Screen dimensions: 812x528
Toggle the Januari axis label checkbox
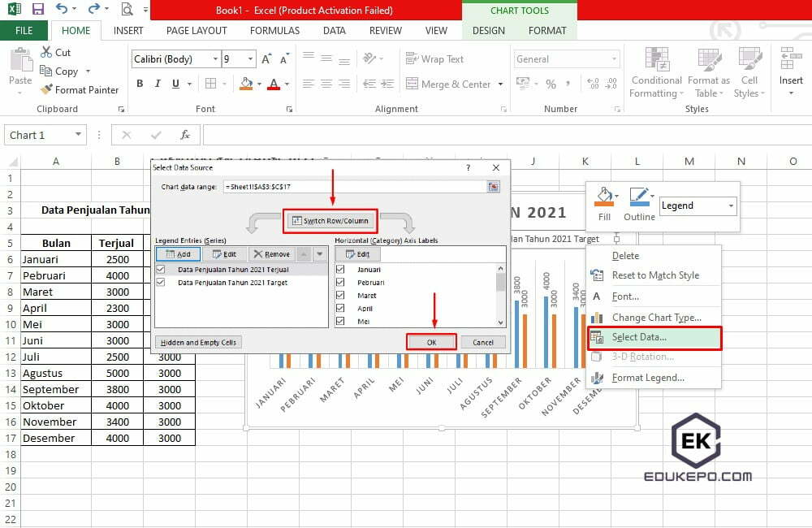(342, 269)
